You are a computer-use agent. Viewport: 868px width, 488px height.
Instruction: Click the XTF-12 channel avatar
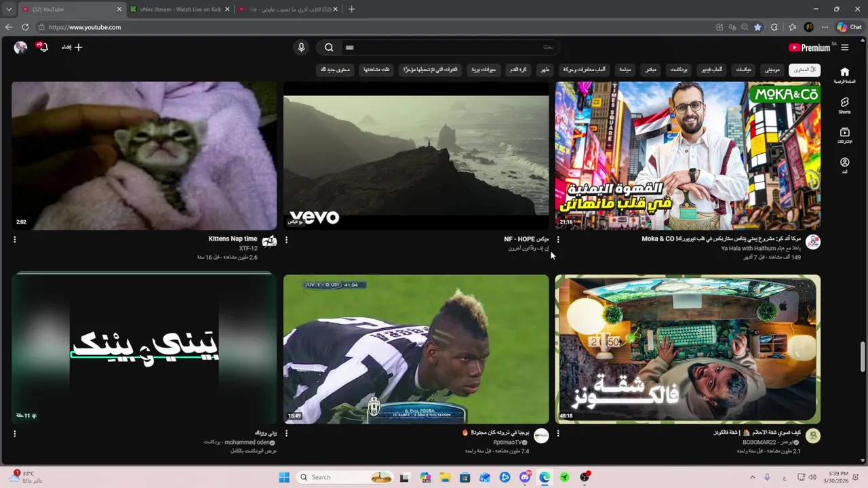pos(269,243)
